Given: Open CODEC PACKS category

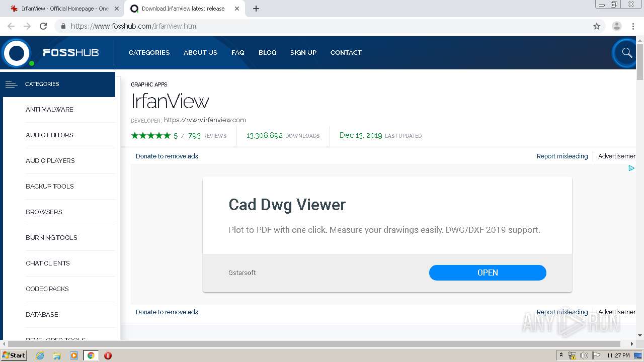Looking at the screenshot, I should 47,289.
